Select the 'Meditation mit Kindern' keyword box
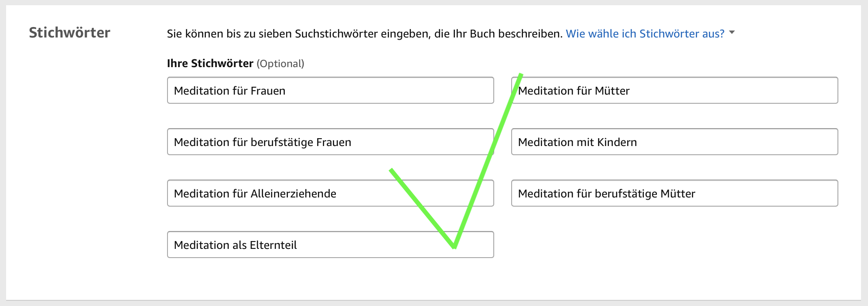Screen dimensions: 868x306 674,142
